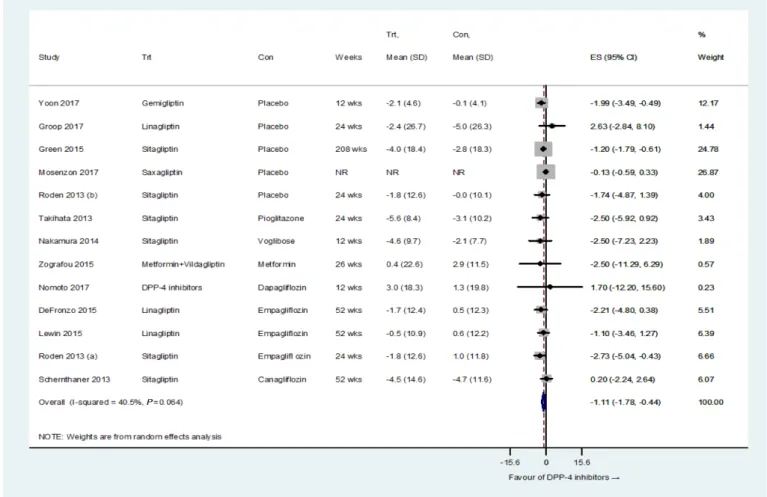767x497 pixels.
Task: Click the Nomoto 2017 plot point
Action: coord(550,287)
